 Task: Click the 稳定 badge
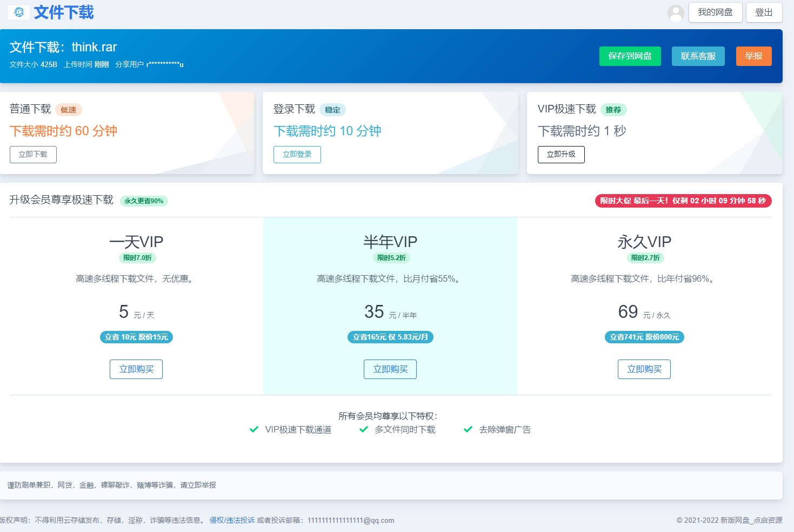click(332, 110)
